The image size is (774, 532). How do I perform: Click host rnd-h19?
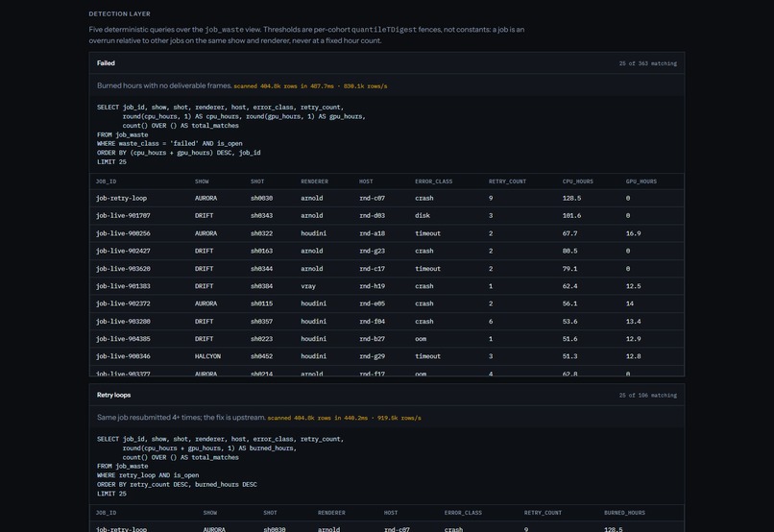pos(372,286)
